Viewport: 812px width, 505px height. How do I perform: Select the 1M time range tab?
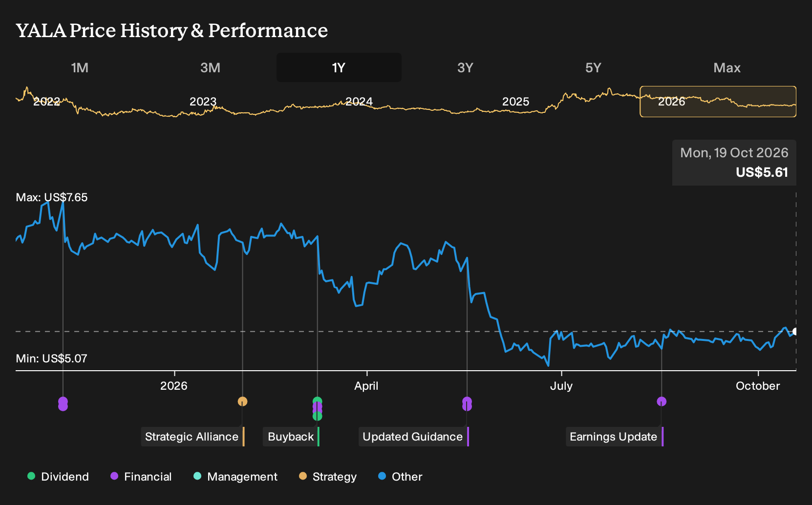(x=80, y=67)
